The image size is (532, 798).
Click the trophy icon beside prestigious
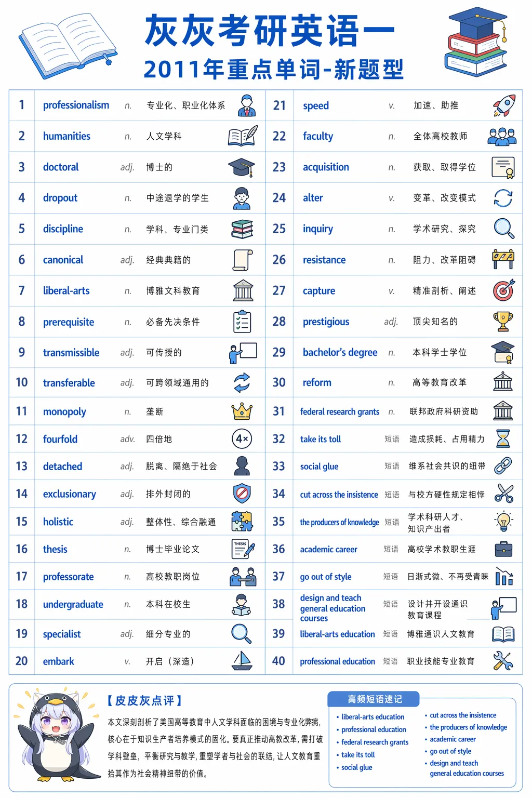[503, 322]
